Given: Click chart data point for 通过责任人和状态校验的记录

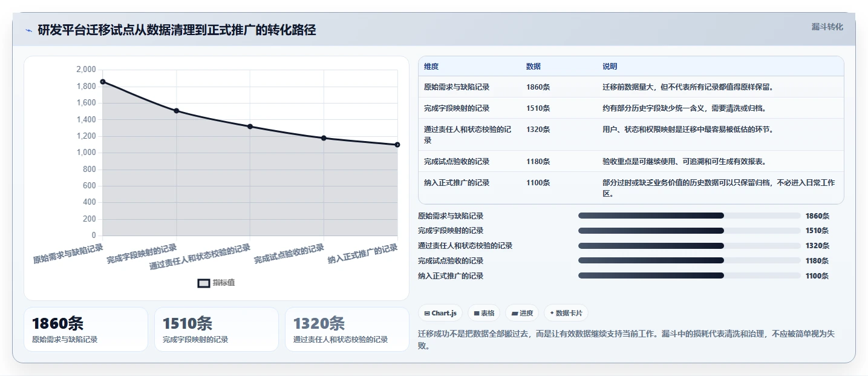Looking at the screenshot, I should point(250,127).
